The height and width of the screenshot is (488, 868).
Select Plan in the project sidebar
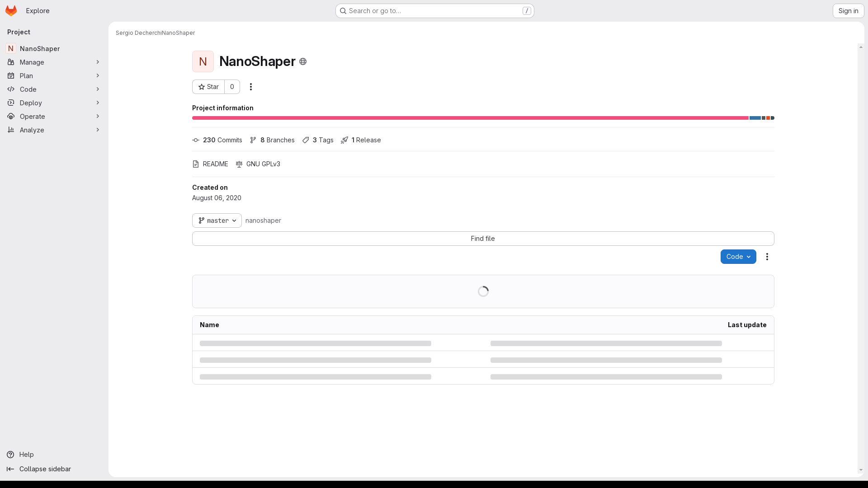[54, 75]
